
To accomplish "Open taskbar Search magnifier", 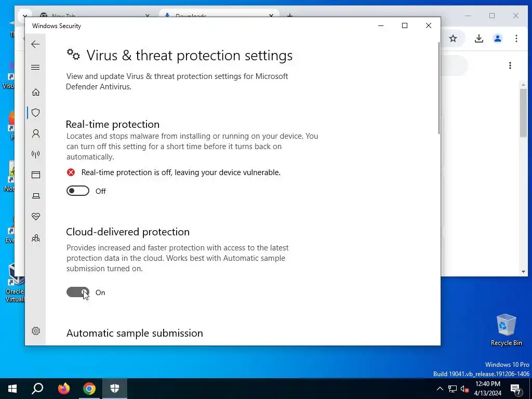I will (x=37, y=389).
